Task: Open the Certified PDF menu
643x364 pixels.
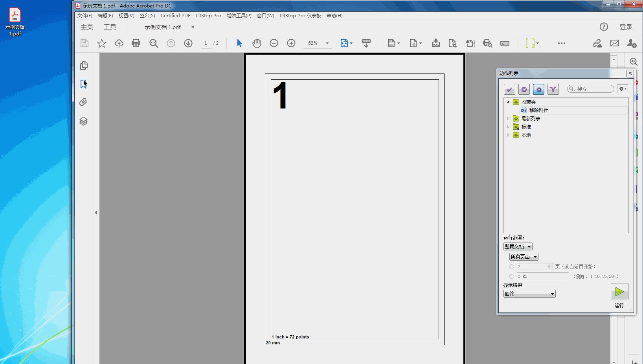Action: pyautogui.click(x=175, y=16)
